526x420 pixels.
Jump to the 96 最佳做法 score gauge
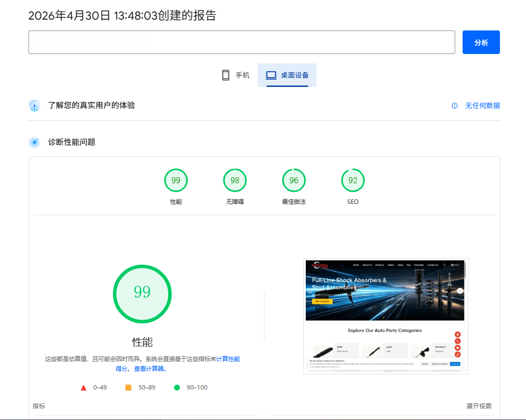click(x=294, y=180)
